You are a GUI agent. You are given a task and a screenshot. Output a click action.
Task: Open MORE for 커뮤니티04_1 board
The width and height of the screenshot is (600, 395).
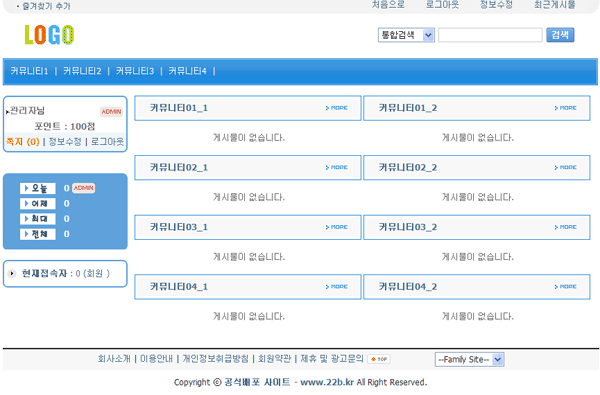coord(336,287)
